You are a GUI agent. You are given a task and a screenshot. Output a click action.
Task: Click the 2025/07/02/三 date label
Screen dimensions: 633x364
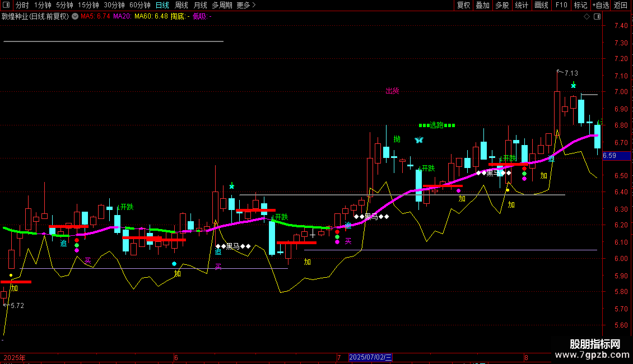pos(370,357)
